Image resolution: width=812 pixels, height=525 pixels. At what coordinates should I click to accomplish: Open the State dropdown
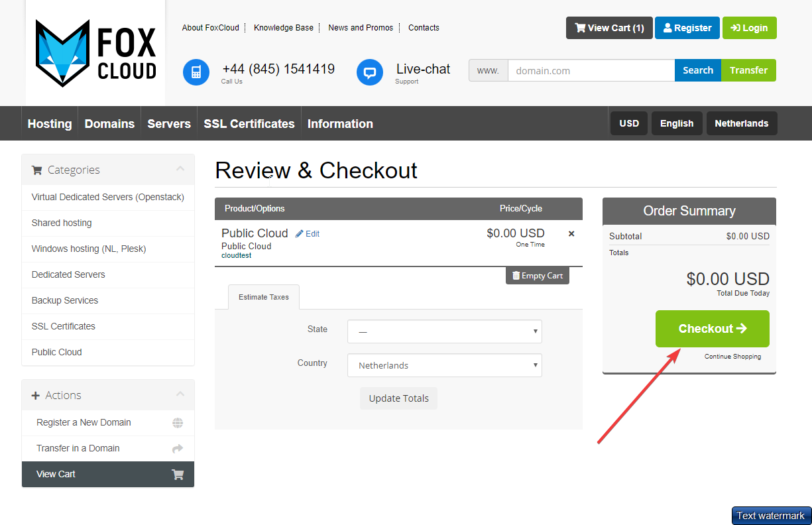(444, 331)
